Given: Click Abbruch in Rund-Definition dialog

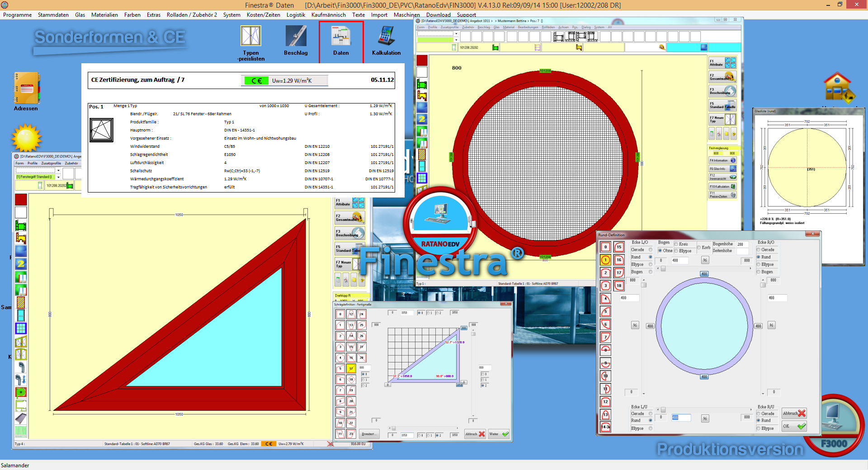Looking at the screenshot, I should (794, 413).
